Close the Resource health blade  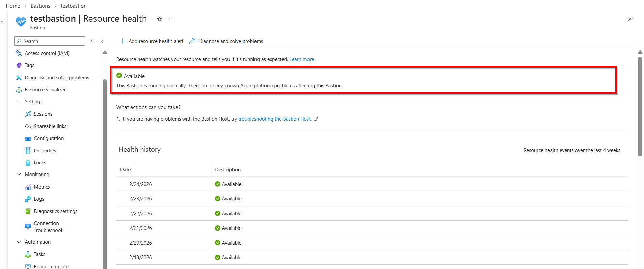630,19
